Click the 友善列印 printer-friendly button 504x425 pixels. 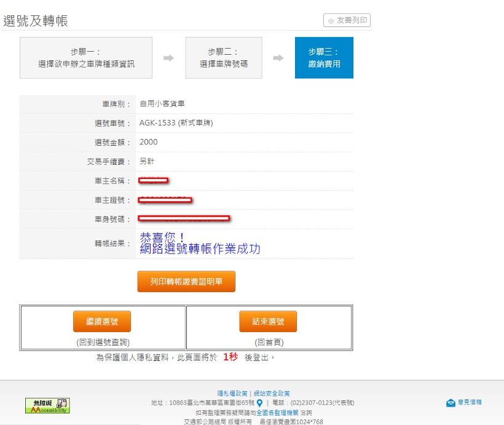(x=347, y=20)
